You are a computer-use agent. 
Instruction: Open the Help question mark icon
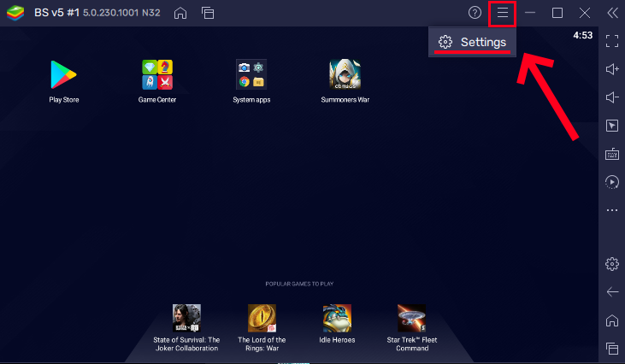click(475, 13)
